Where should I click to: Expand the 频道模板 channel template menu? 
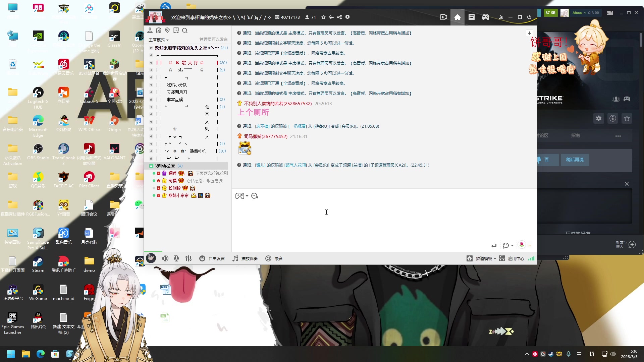pyautogui.click(x=481, y=258)
